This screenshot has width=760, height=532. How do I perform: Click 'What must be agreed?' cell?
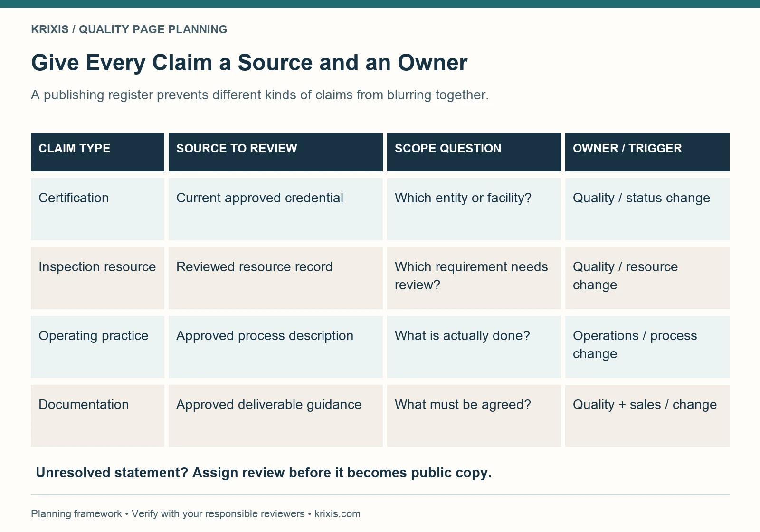[x=474, y=416]
